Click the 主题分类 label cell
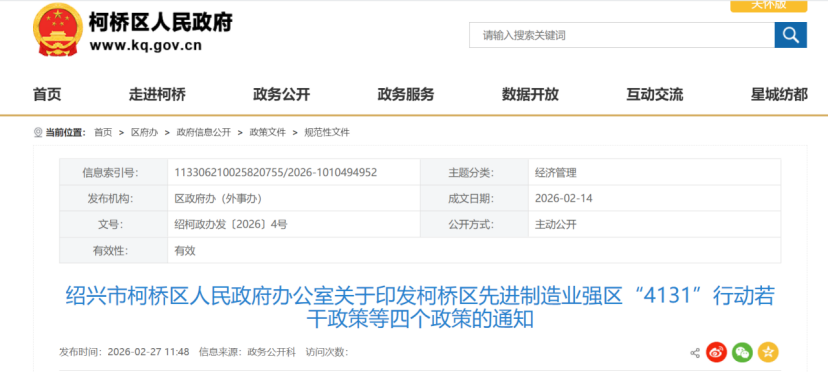829x372 pixels. pyautogui.click(x=474, y=172)
